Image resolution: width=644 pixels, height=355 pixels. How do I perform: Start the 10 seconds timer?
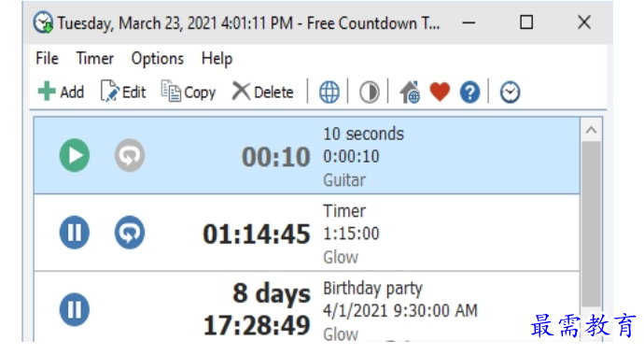(x=75, y=155)
